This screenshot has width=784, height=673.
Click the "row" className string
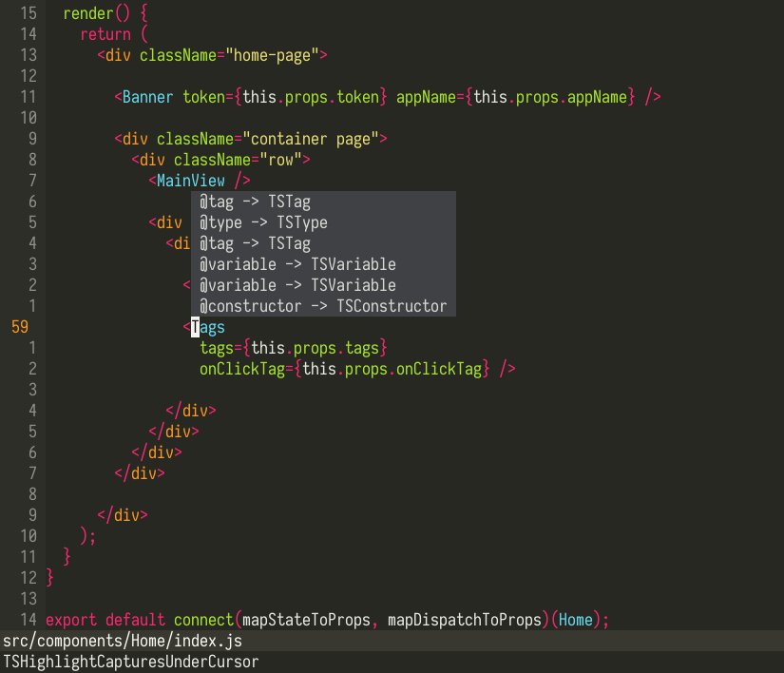(x=280, y=160)
